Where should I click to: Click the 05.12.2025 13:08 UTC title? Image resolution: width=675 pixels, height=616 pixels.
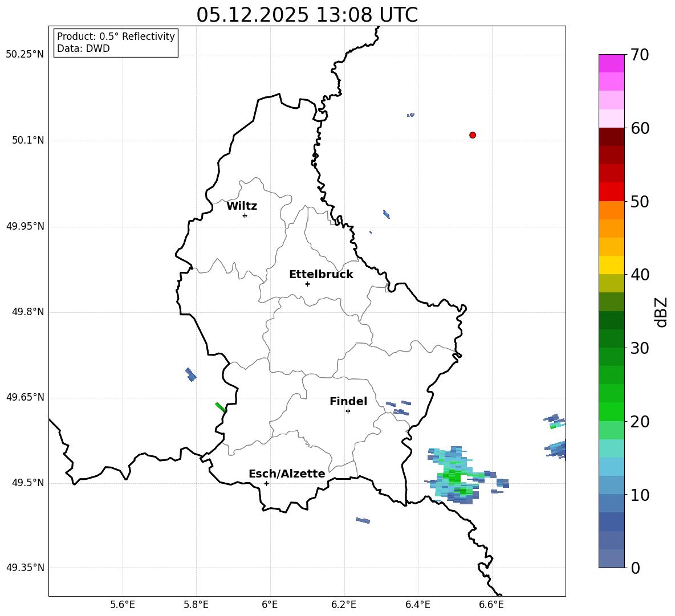tap(307, 15)
